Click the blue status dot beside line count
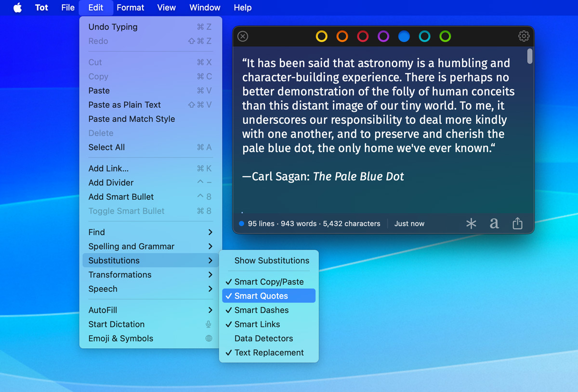 [241, 223]
